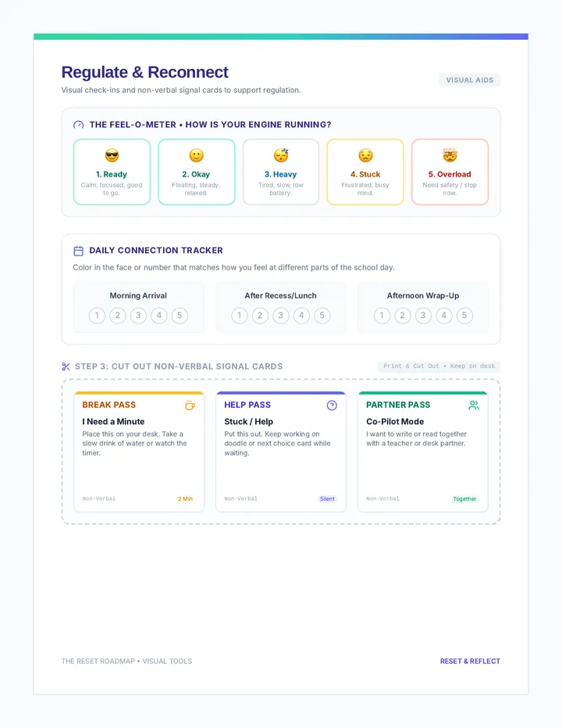This screenshot has width=562, height=728.
Task: Click the sunglasses emoji on Ready card
Action: point(112,155)
